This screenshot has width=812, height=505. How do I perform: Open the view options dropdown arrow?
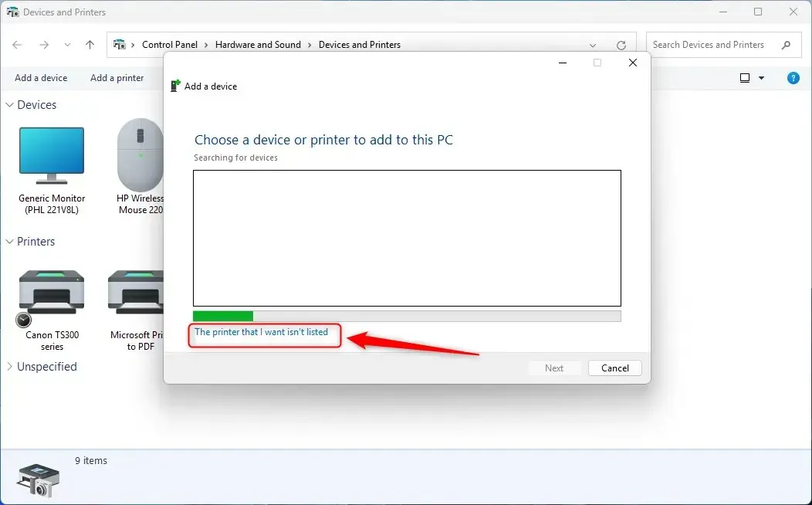pos(761,78)
